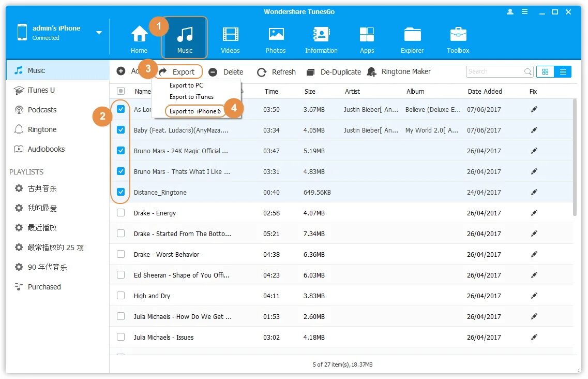This screenshot has height=379, width=588.
Task: Click the search magnifier icon
Action: 527,71
